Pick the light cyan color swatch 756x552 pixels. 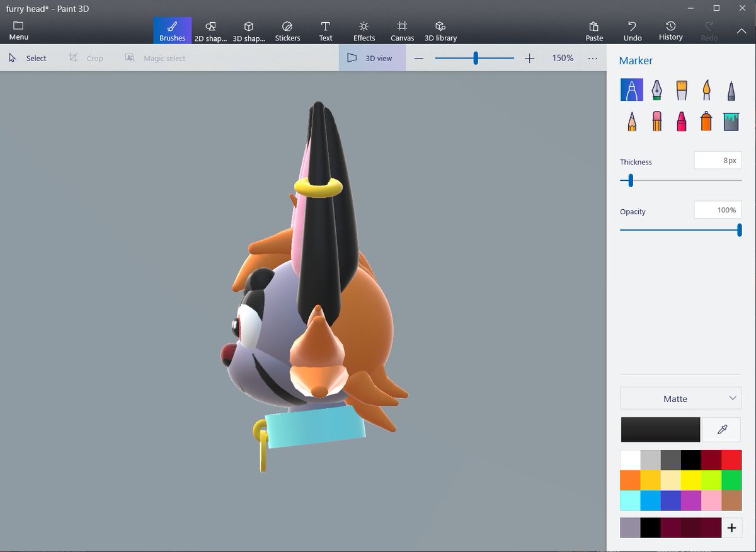coord(630,500)
